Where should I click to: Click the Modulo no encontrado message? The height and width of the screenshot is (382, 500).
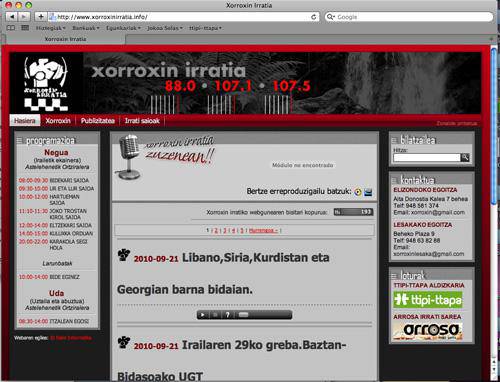click(x=303, y=165)
